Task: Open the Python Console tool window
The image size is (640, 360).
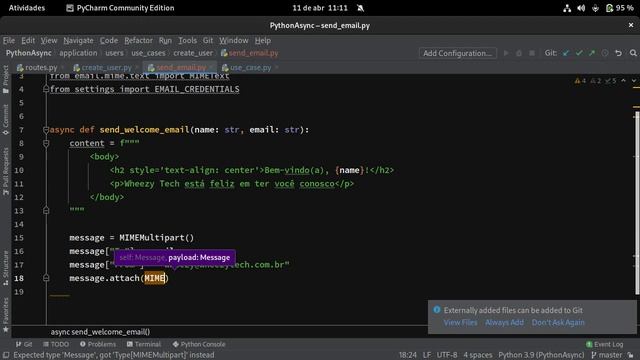Action: pyautogui.click(x=199, y=344)
